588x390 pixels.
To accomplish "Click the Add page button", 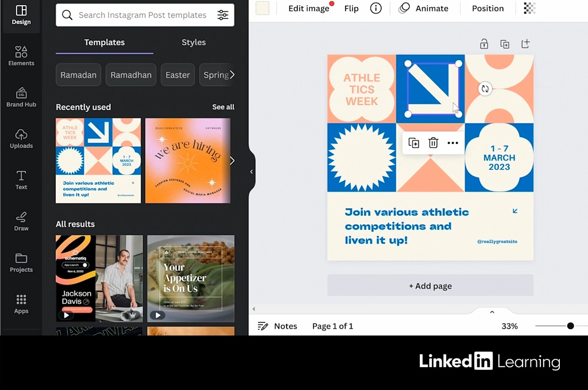I will [x=430, y=286].
